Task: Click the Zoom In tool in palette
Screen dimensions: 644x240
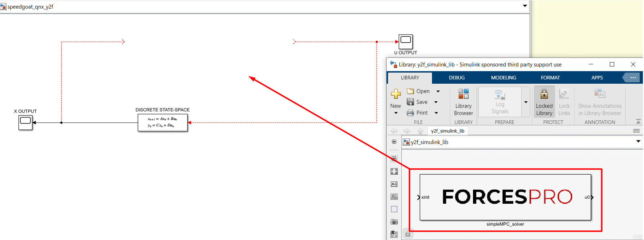Action: point(394,158)
